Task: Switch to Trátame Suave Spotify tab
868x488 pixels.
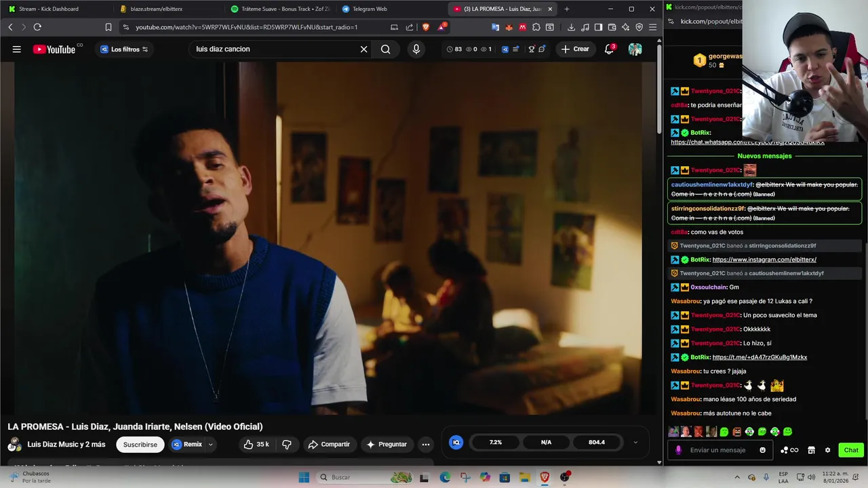Action: click(281, 9)
